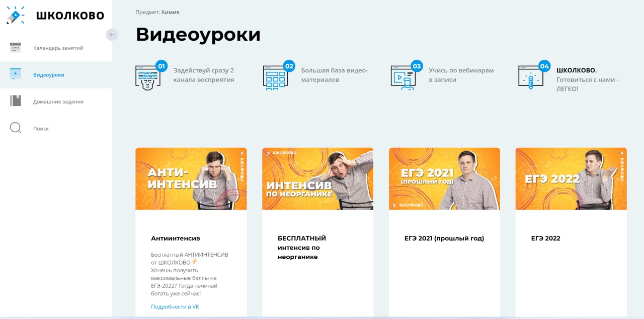Screen dimensions: 644x319
Task: Click the 02 video database grid icon
Action: pyautogui.click(x=278, y=75)
